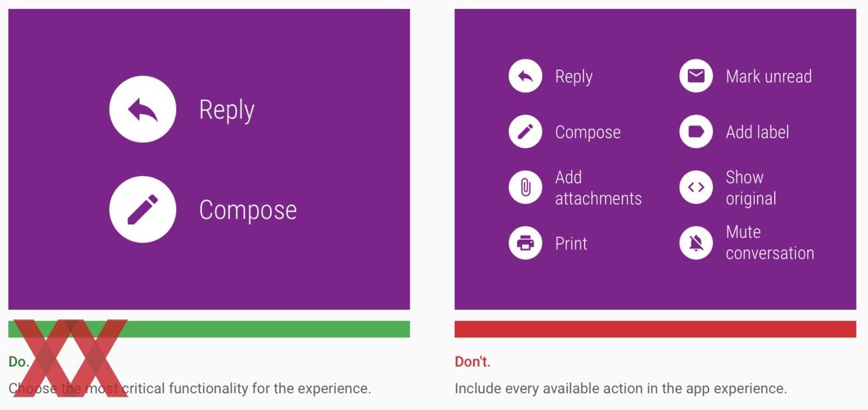Select the small Reply icon in right panel

[x=525, y=77]
